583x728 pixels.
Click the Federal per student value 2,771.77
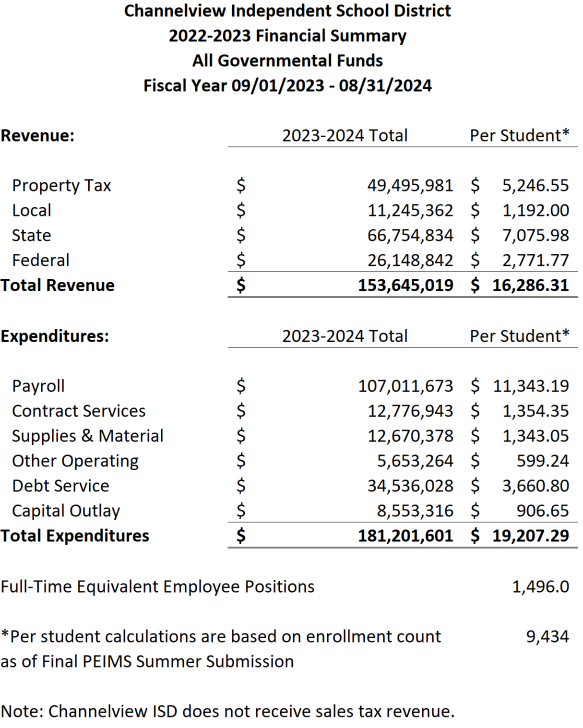535,261
